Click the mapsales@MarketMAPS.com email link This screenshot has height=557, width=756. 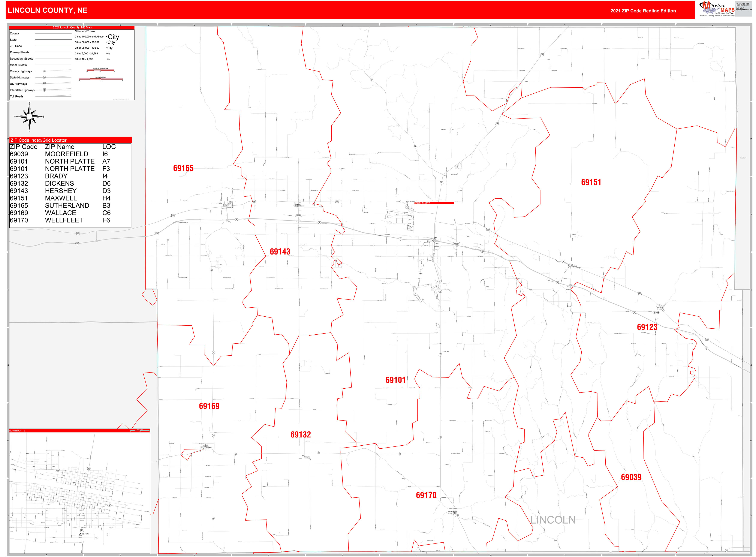click(744, 9)
